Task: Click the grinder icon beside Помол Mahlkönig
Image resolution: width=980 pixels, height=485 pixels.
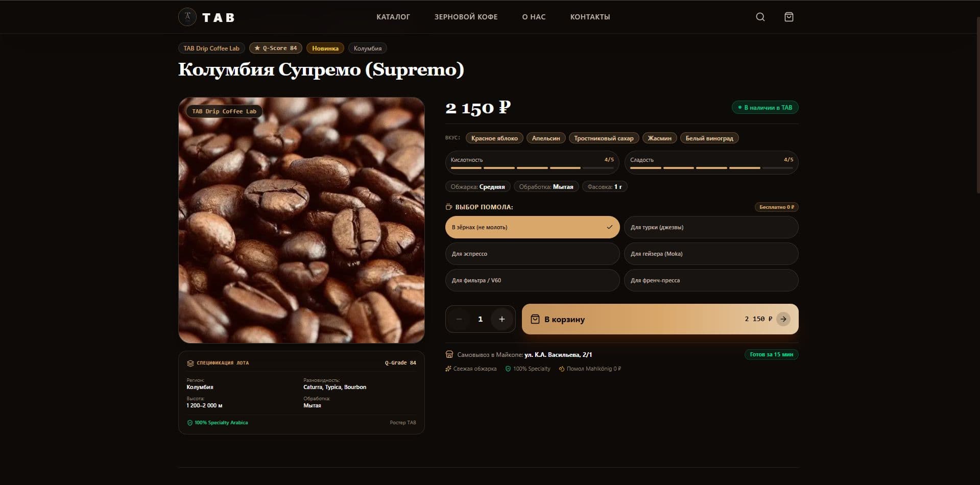Action: click(x=562, y=369)
